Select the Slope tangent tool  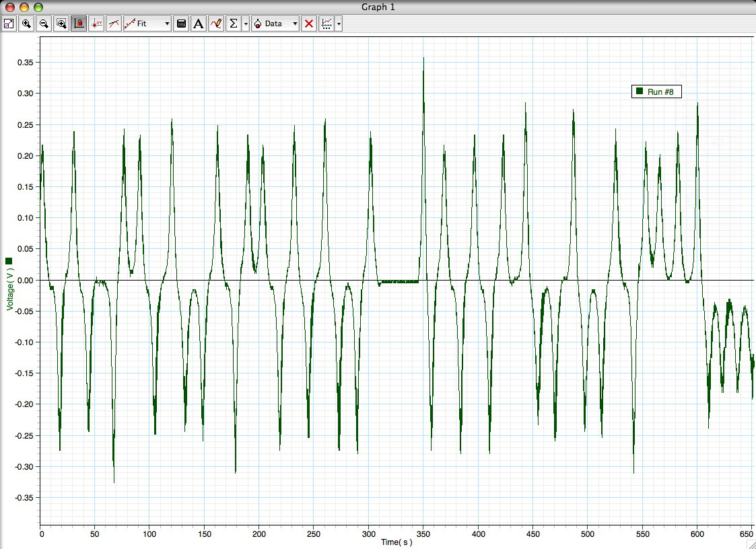(114, 24)
